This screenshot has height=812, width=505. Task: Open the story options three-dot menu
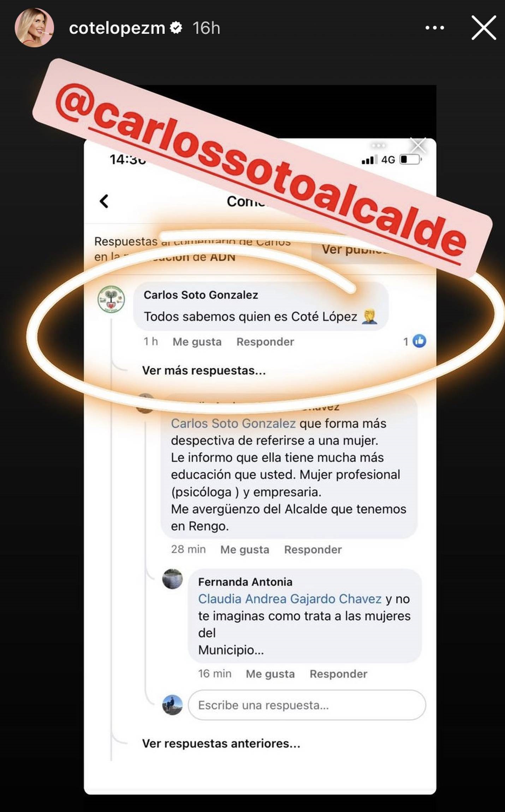tap(435, 28)
